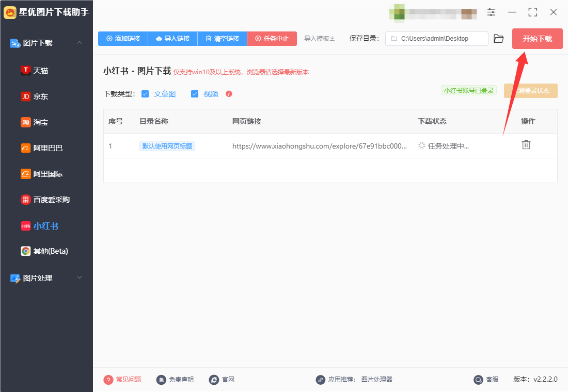Screen dimensions: 568x392
Task: Stop the task with 任务中止
Action: [272, 38]
